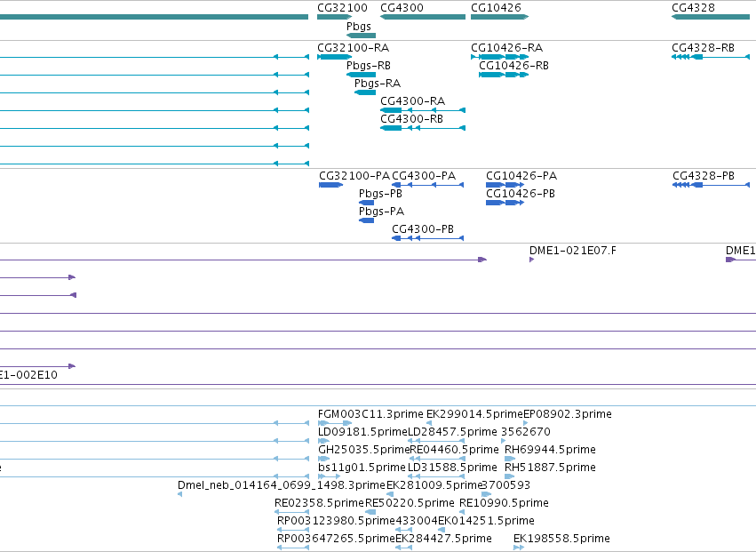Select the EK284427.5prime EST label
The width and height of the screenshot is (756, 552).
tap(443, 539)
